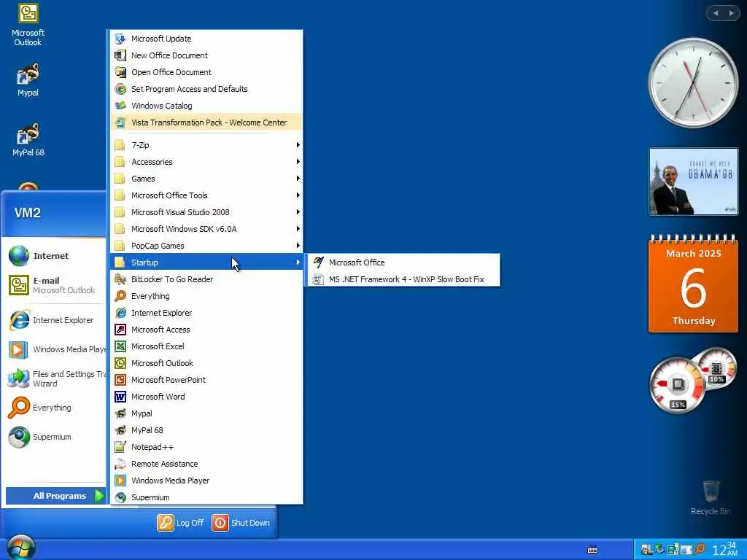Launch Microsoft Excel
The height and width of the screenshot is (560, 747).
(x=206, y=346)
